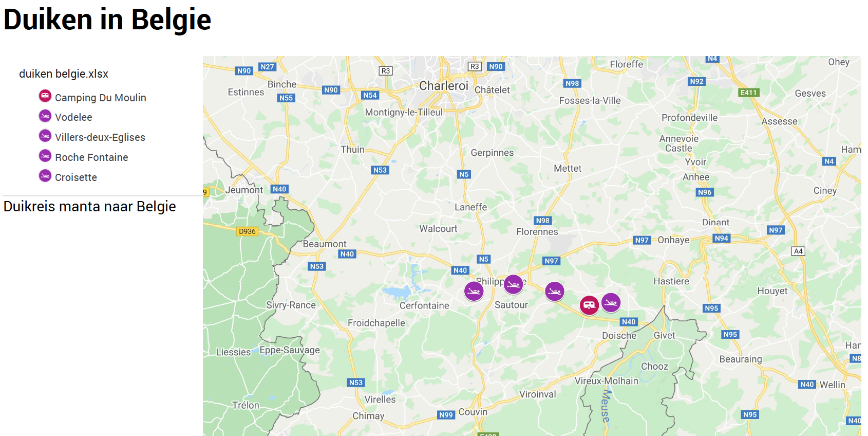Click the Roche Fontaine diving icon in legend
Screen dimensions: 868x436
[45, 156]
